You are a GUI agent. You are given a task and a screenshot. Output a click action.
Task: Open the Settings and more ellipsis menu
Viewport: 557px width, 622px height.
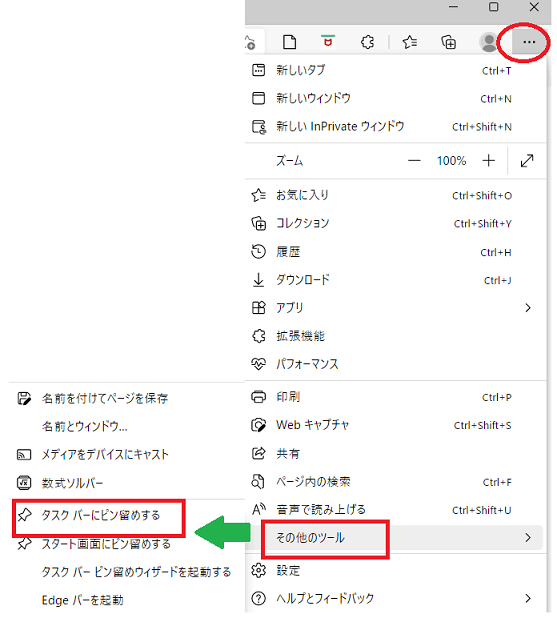[529, 42]
